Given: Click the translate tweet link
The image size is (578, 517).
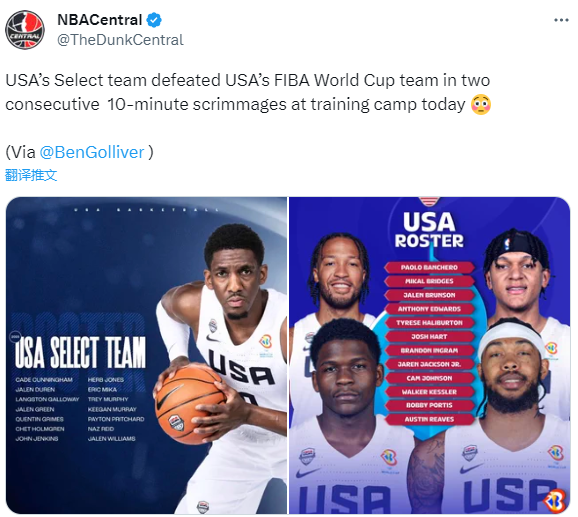Looking at the screenshot, I should [31, 175].
